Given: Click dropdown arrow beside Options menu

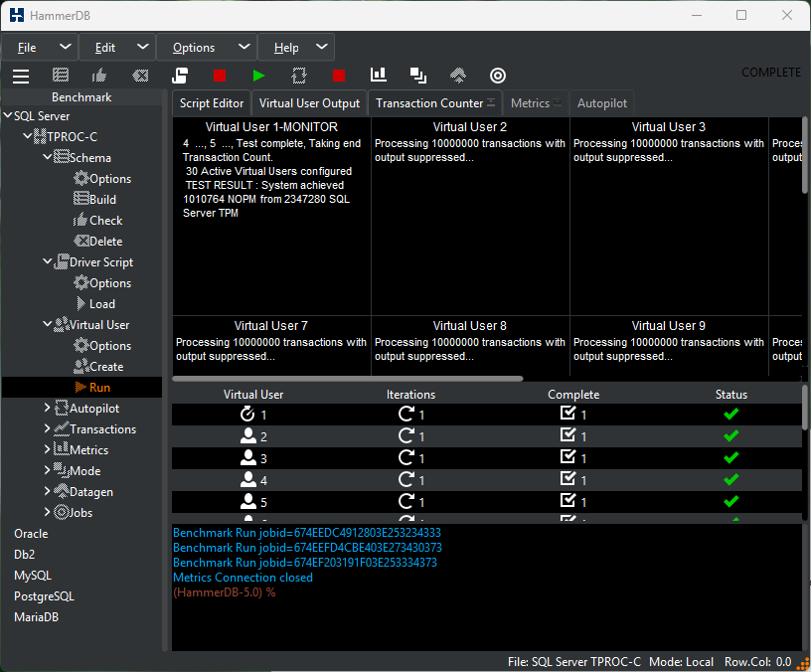Looking at the screenshot, I should 244,47.
